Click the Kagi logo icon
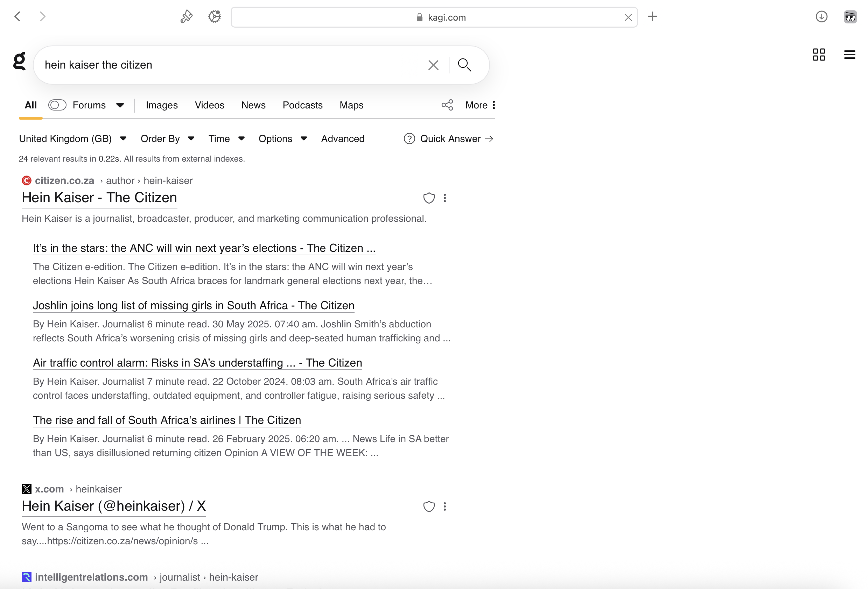The height and width of the screenshot is (589, 868). click(x=19, y=61)
